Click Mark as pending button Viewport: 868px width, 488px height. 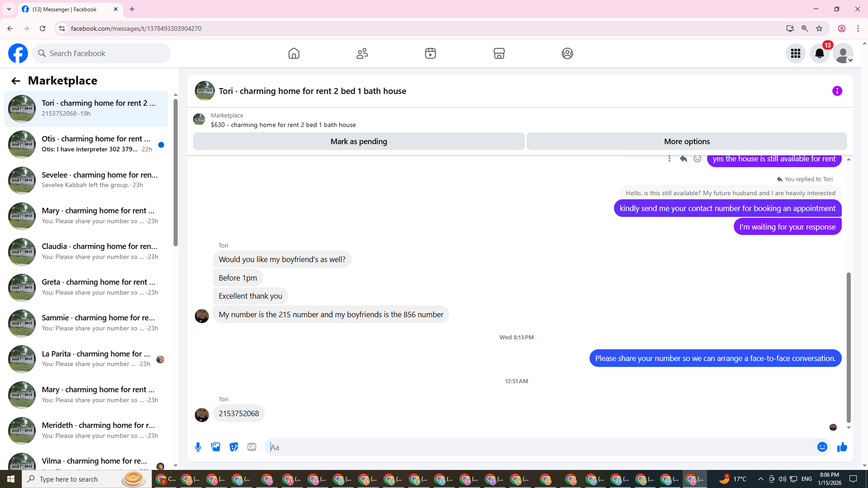(359, 141)
